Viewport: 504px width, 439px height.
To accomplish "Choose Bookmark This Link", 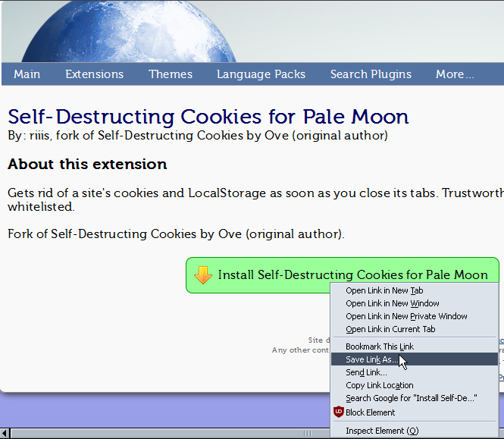I will pyautogui.click(x=415, y=346).
